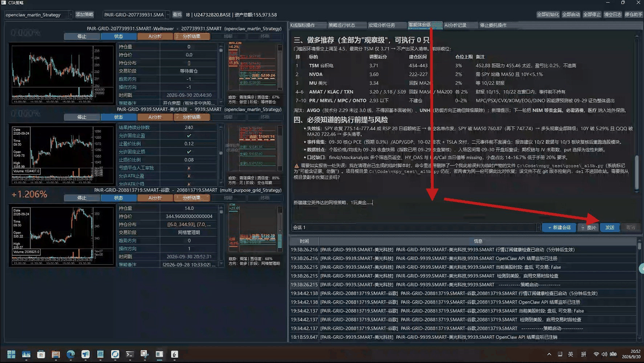
Task: Run AI分析 for the Welltower strategy
Action: pyautogui.click(x=155, y=36)
